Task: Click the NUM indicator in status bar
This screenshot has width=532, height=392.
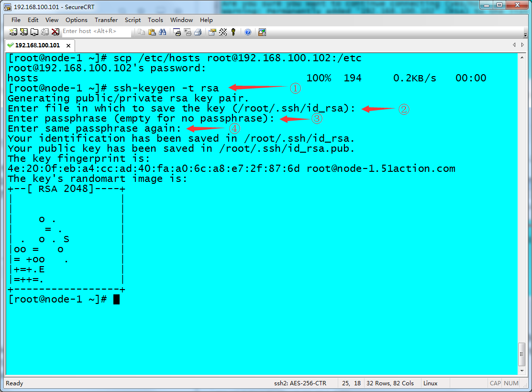Action: [x=511, y=383]
